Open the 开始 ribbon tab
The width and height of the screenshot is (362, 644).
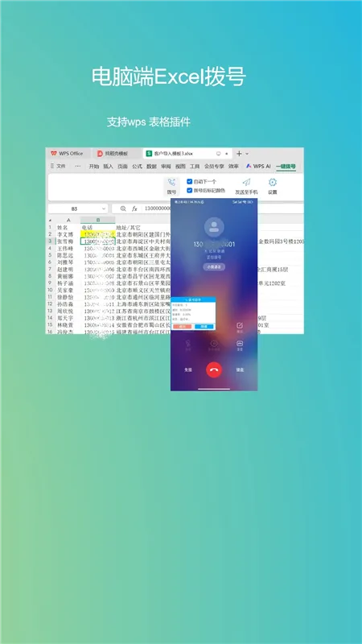coord(94,167)
